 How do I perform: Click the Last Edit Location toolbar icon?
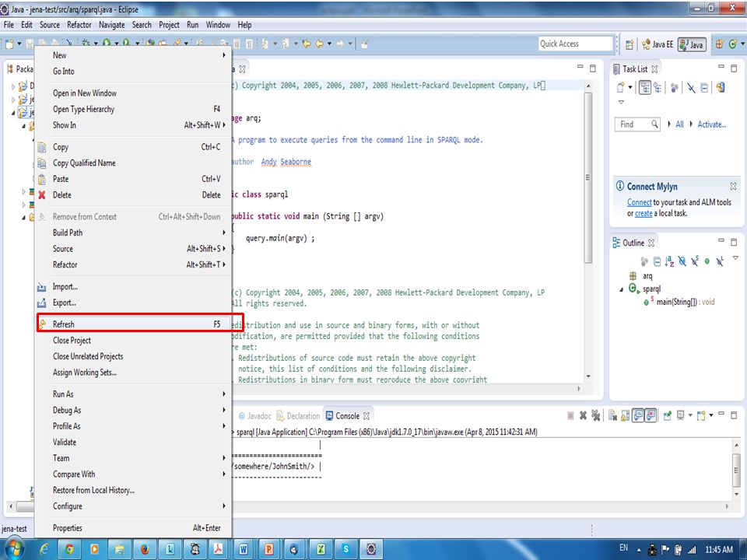point(306,44)
